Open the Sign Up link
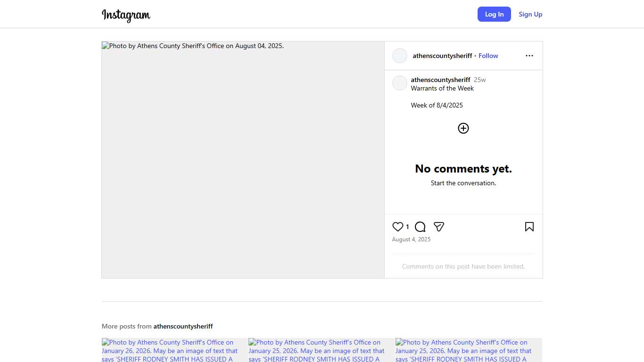 click(x=530, y=14)
